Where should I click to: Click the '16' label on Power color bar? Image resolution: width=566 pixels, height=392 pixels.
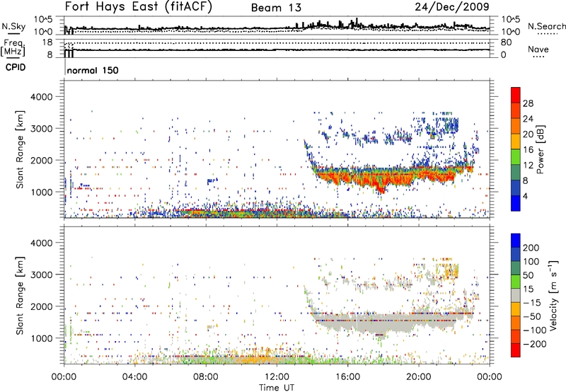tap(528, 150)
